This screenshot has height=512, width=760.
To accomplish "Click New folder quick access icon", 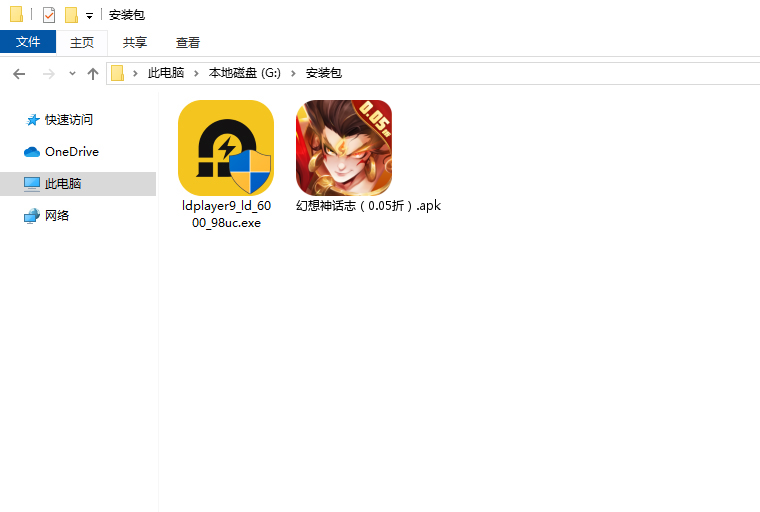I will 71,15.
